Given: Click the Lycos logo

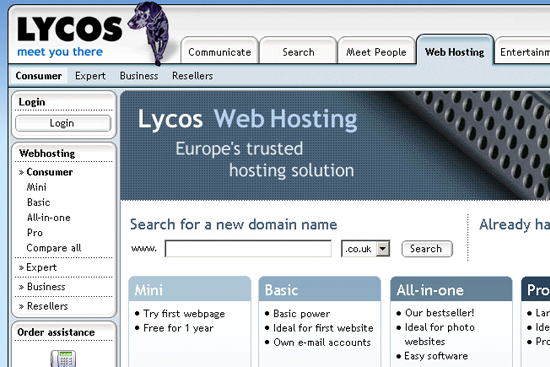Looking at the screenshot, I should 69,29.
